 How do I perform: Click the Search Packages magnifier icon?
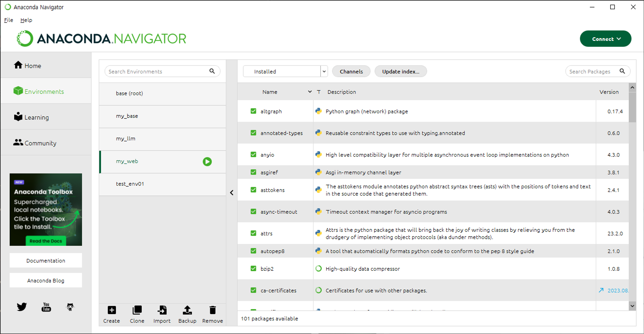(x=622, y=71)
